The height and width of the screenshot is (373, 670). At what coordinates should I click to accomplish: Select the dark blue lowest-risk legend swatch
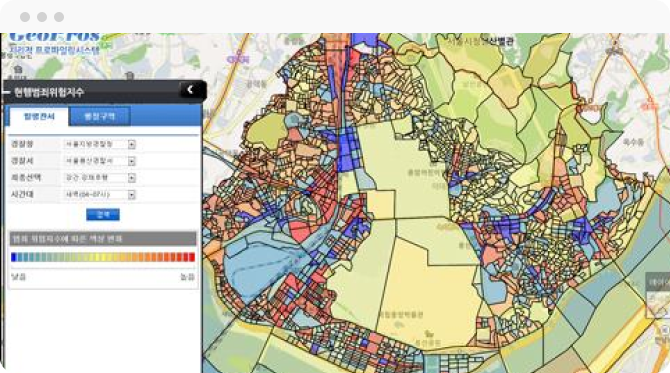click(14, 257)
